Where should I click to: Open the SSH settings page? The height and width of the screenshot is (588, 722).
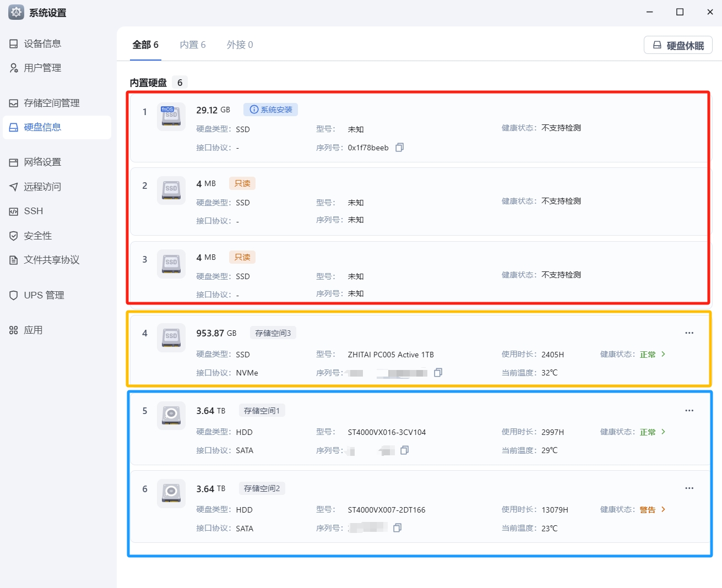coord(33,211)
